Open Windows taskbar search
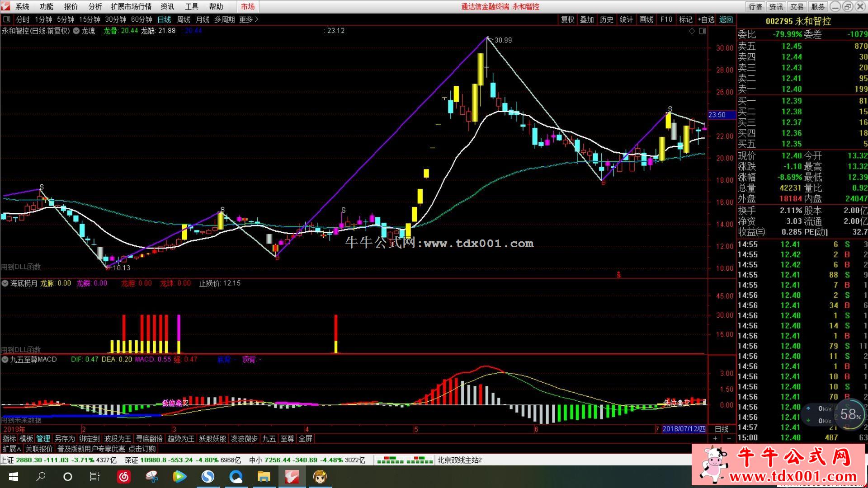This screenshot has width=868, height=488. [x=41, y=477]
